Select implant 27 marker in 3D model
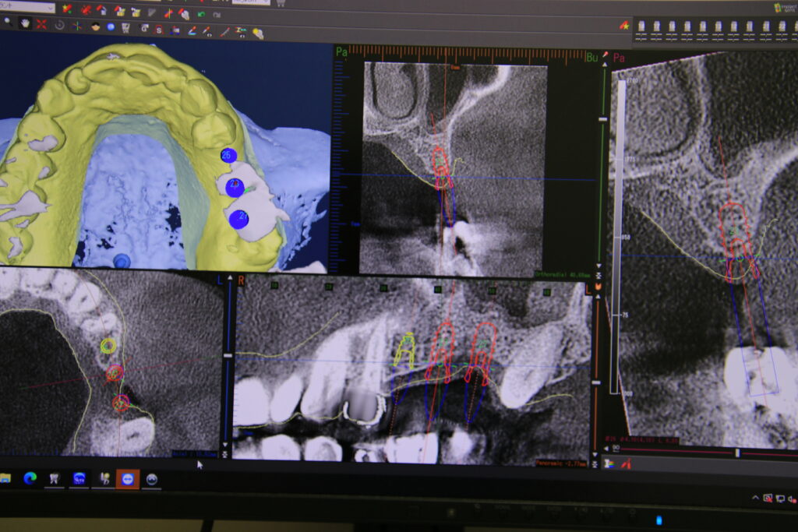 [x=238, y=219]
